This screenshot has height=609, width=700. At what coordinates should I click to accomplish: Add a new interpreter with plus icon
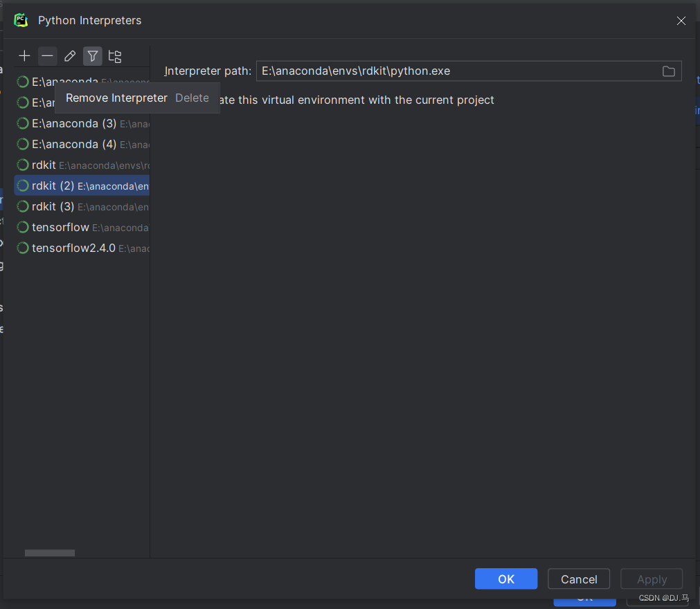[24, 56]
